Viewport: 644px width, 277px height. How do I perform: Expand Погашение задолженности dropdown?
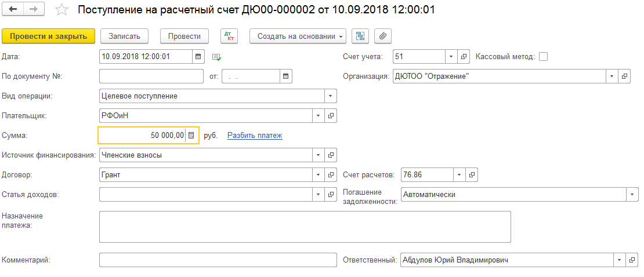[x=632, y=195]
